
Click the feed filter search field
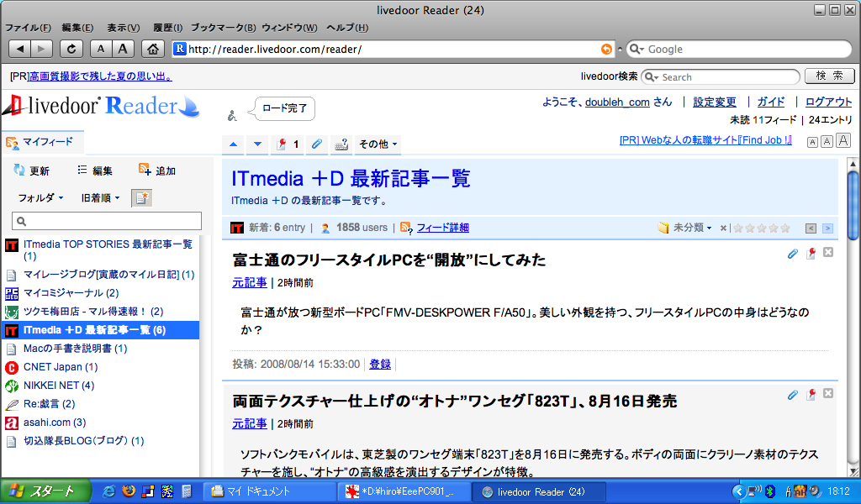pos(107,221)
